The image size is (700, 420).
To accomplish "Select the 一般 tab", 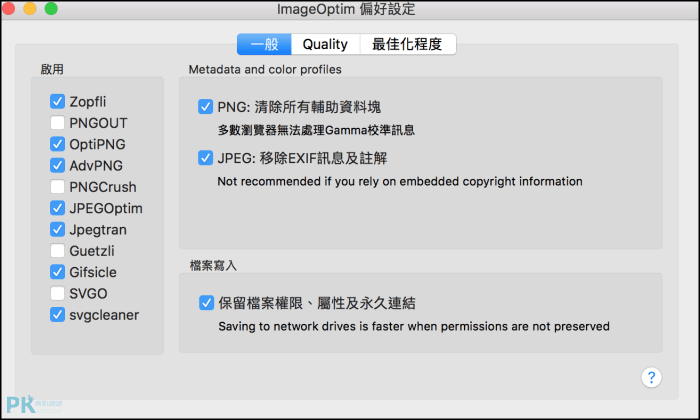I will 264,44.
